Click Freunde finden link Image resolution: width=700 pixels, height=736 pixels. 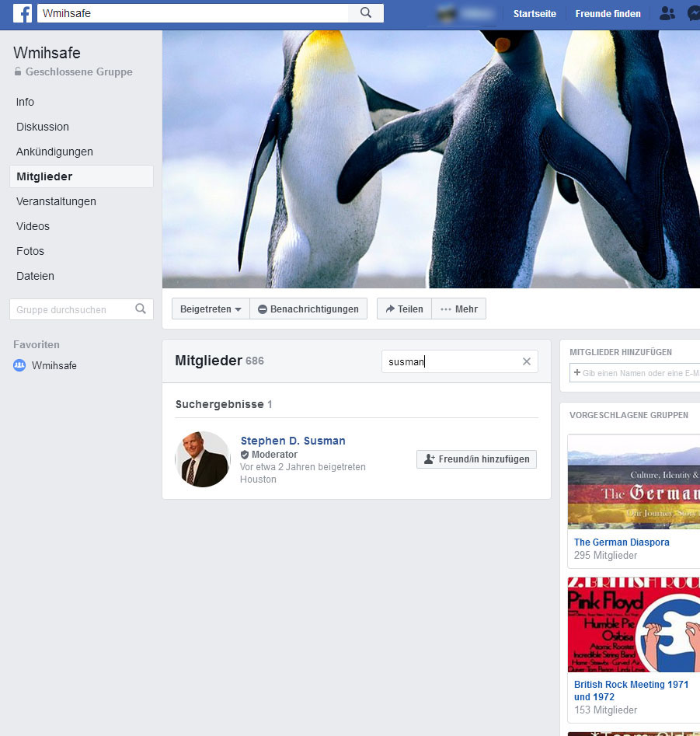(608, 14)
